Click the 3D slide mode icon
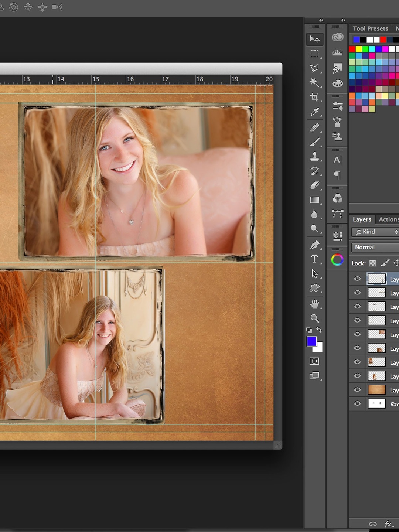The image size is (399, 532). click(x=42, y=7)
